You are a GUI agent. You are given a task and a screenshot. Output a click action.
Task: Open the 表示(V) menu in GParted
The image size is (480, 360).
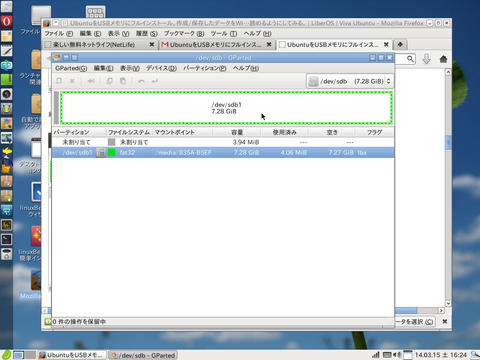pyautogui.click(x=130, y=68)
